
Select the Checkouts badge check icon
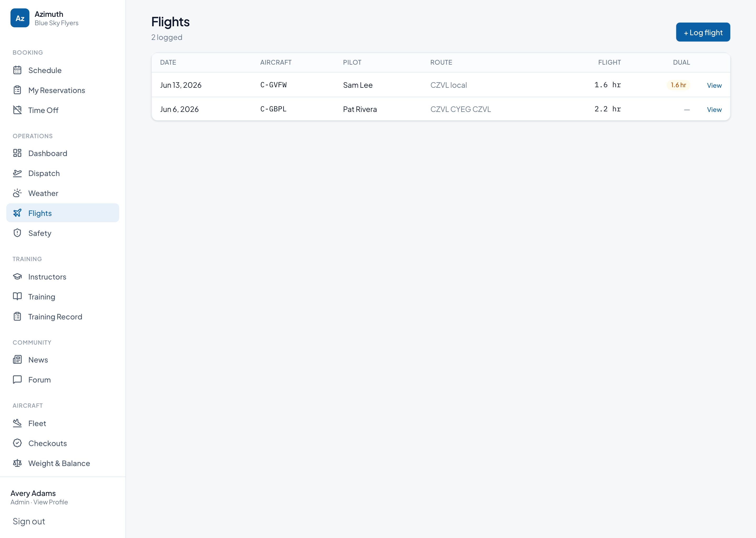click(17, 443)
